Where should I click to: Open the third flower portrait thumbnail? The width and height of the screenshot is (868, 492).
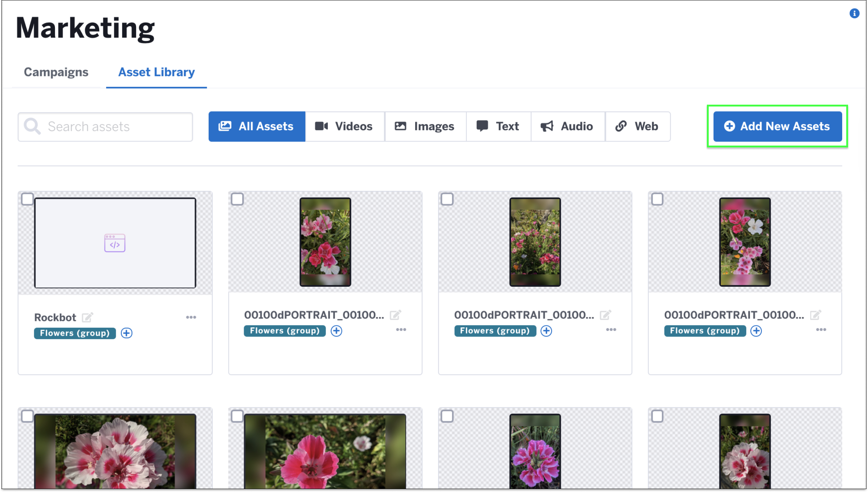(x=745, y=242)
